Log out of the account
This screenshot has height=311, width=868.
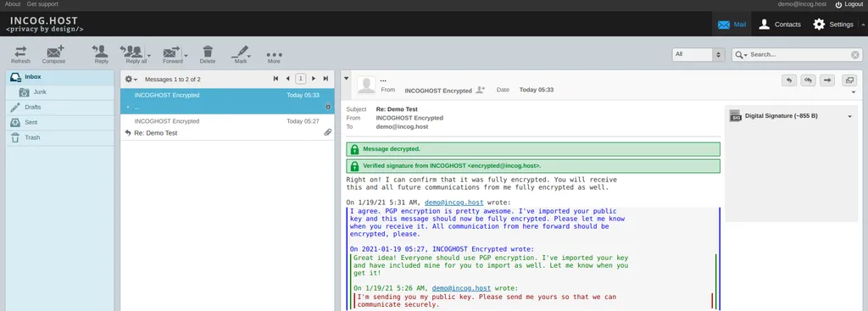coord(849,4)
